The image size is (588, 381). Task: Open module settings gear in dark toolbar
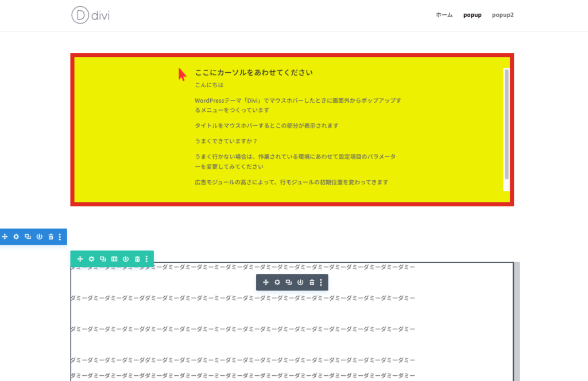coord(277,282)
